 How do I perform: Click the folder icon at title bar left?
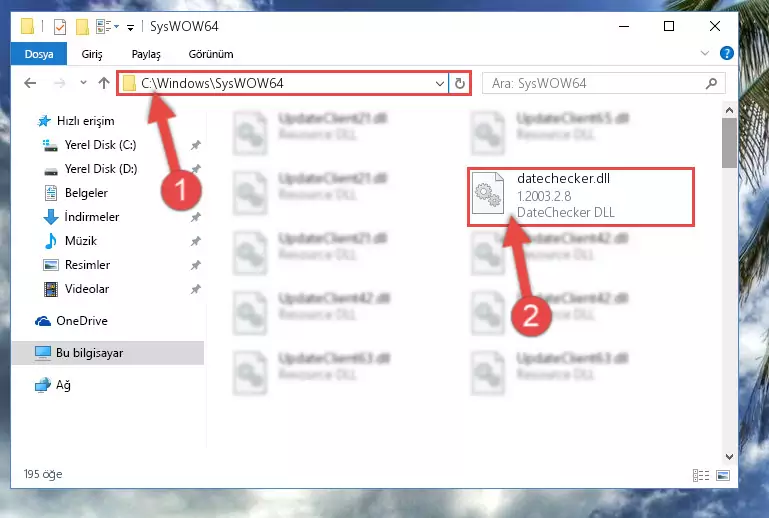pos(27,26)
